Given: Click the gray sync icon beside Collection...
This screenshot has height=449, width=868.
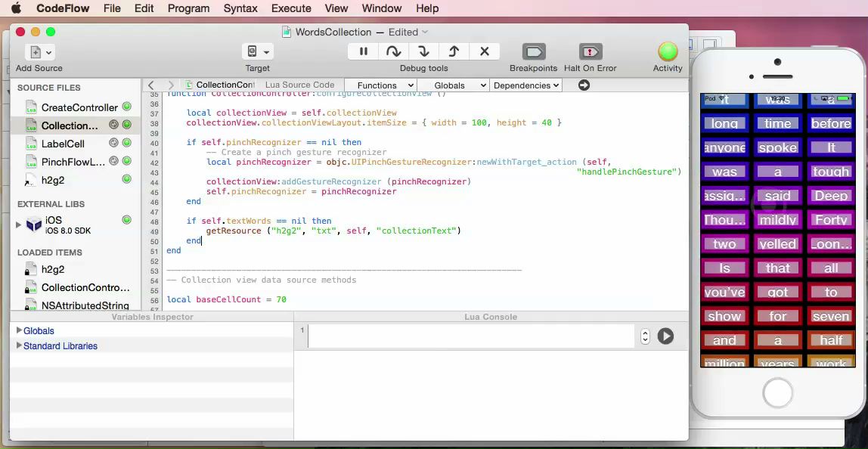Looking at the screenshot, I should (113, 125).
